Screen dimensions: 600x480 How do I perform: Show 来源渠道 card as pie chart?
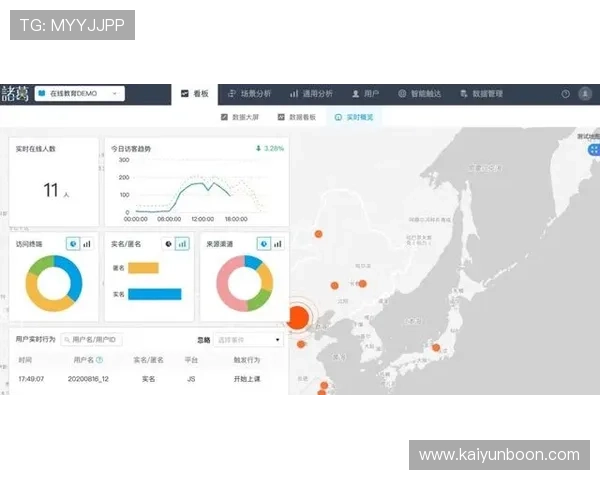(x=264, y=244)
